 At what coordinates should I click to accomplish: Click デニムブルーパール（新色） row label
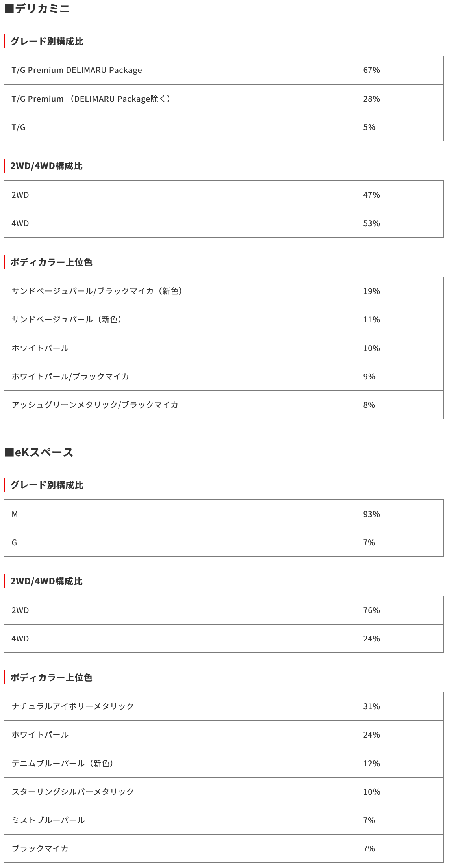tap(63, 764)
